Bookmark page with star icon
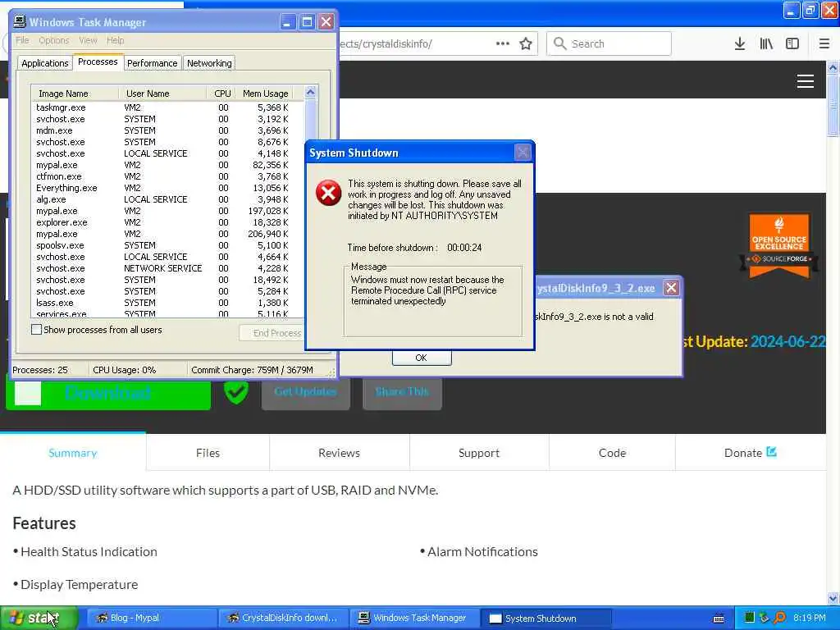Image resolution: width=840 pixels, height=630 pixels. click(526, 44)
